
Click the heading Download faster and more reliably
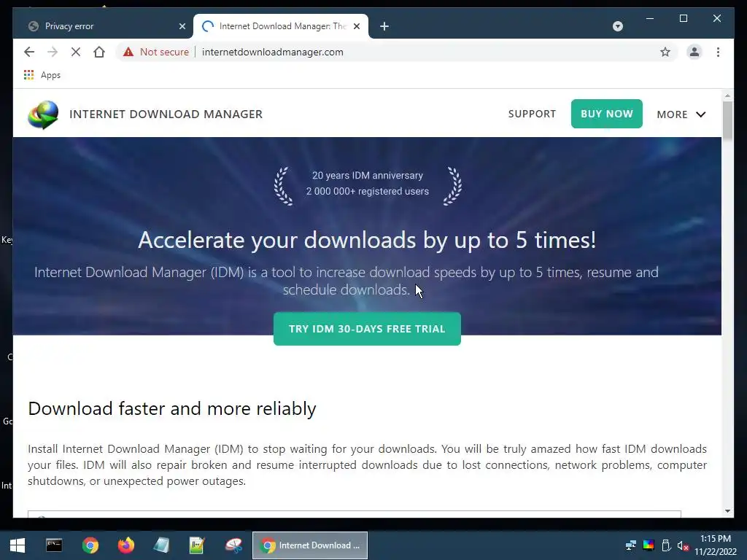pos(172,409)
